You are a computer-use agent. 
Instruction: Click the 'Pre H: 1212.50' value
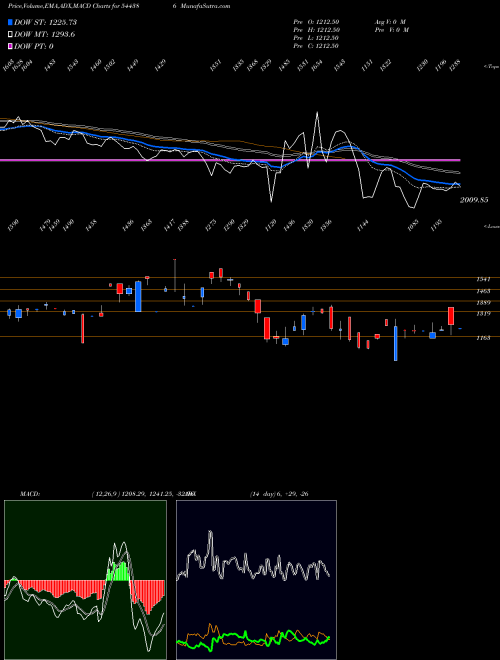point(316,29)
